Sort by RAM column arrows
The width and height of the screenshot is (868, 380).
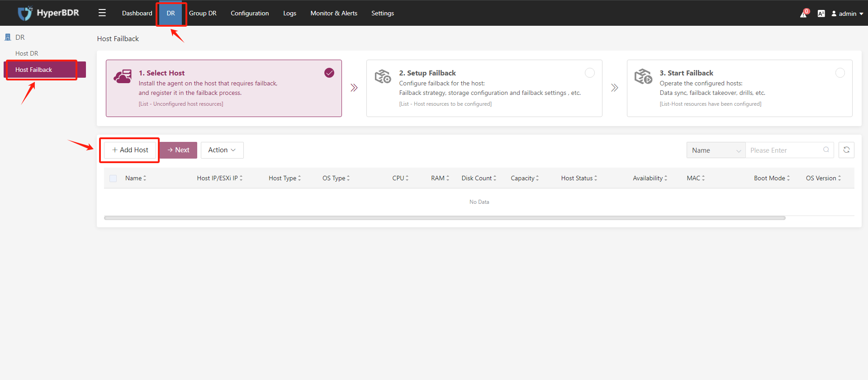[x=448, y=178]
